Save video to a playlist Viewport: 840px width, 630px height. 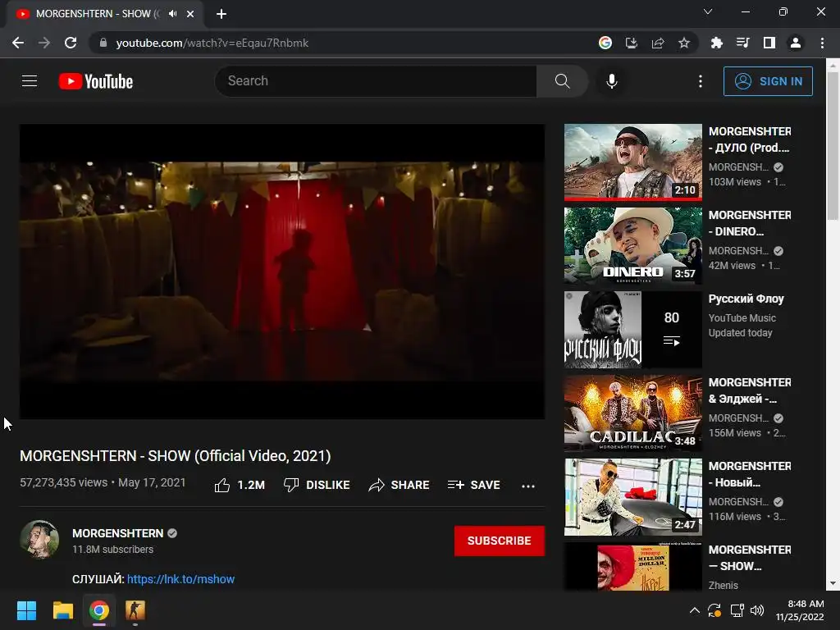click(473, 485)
